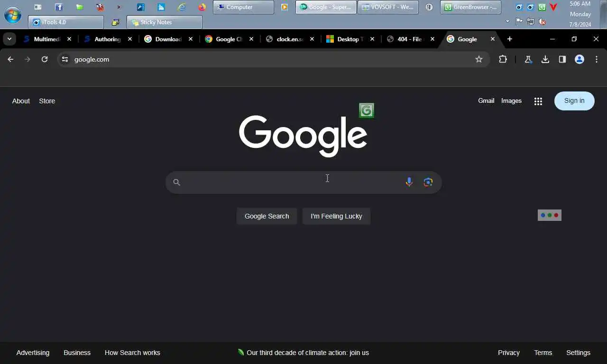Click the green folder taskbar icon

[x=79, y=7]
